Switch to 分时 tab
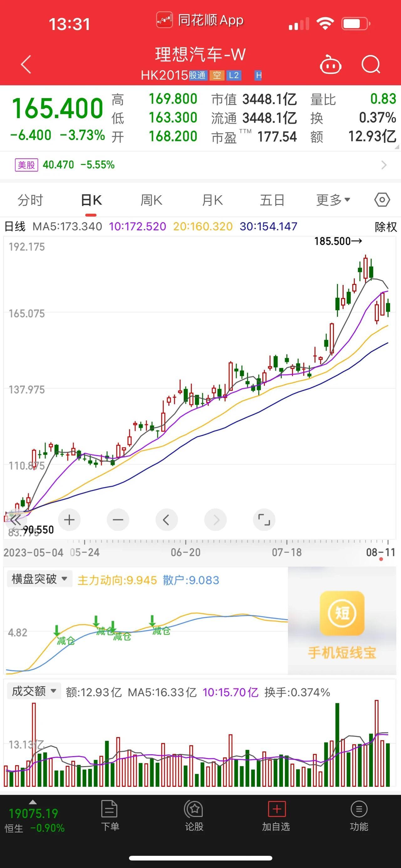The height and width of the screenshot is (868, 401). click(30, 200)
